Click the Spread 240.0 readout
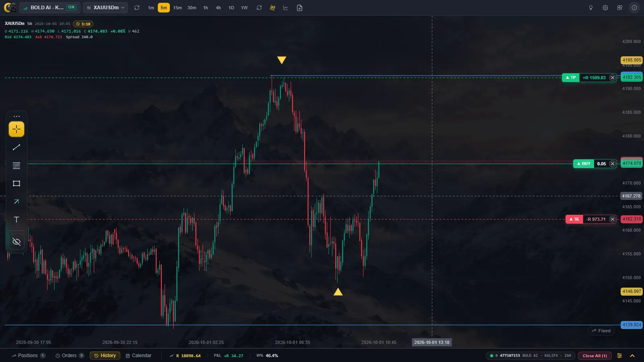Screen dimensions: 644x362 pyautogui.click(x=79, y=37)
